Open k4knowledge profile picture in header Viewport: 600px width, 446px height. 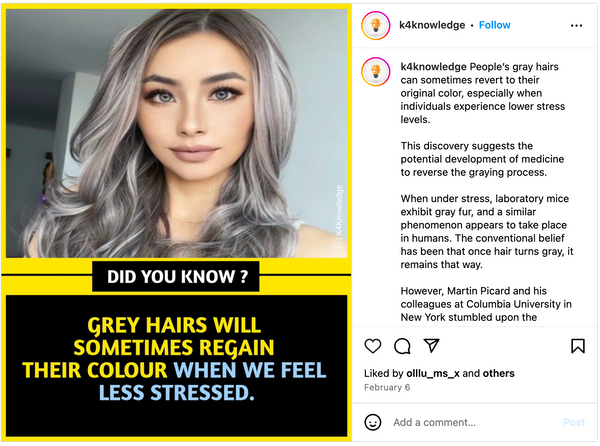[x=376, y=26]
